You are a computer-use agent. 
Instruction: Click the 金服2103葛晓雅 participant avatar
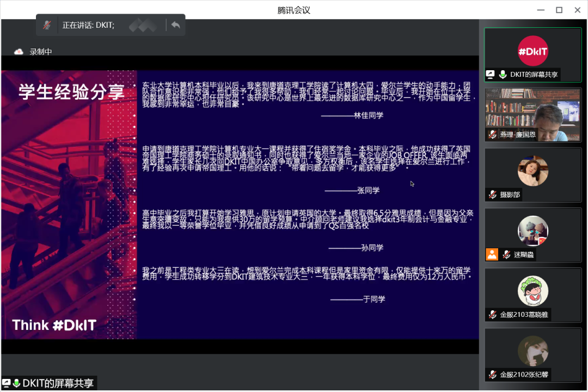coord(532,291)
